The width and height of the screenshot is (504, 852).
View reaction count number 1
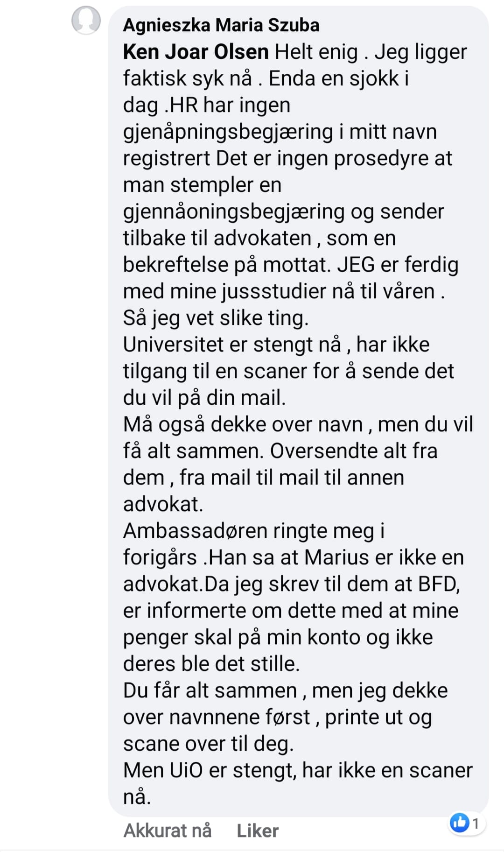(476, 824)
